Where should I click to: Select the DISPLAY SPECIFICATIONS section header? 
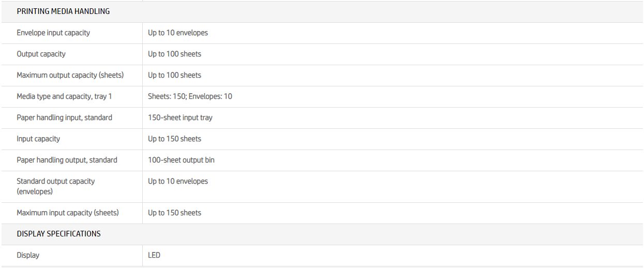58,234
